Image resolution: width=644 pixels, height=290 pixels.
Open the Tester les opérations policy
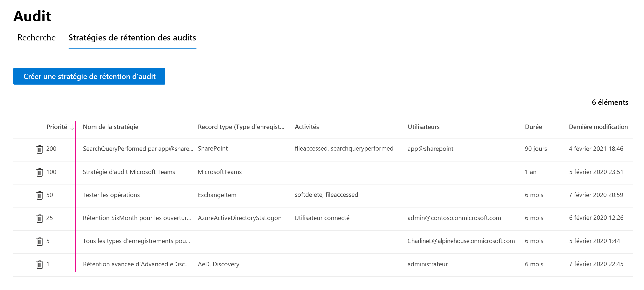coord(111,195)
